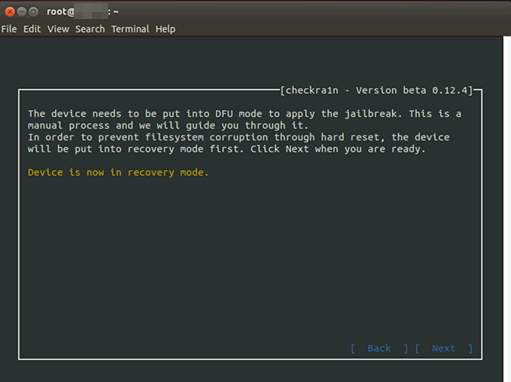Close the root terminal window
Screen dimensions: 511x382
[x=10, y=12]
